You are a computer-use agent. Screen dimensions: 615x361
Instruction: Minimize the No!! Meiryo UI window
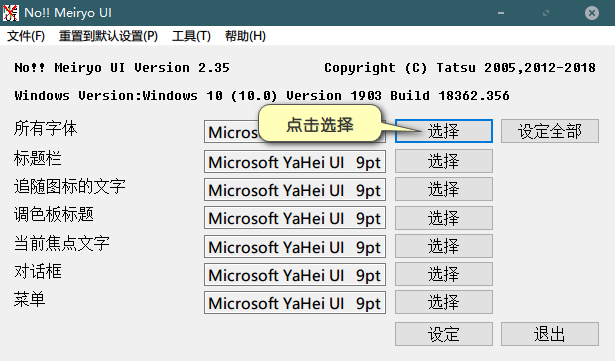click(x=501, y=13)
